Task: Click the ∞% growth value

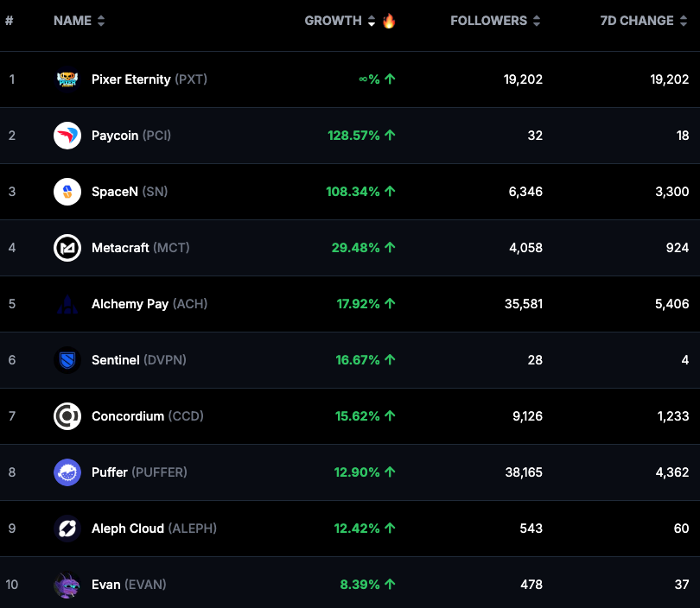Action: [x=369, y=79]
